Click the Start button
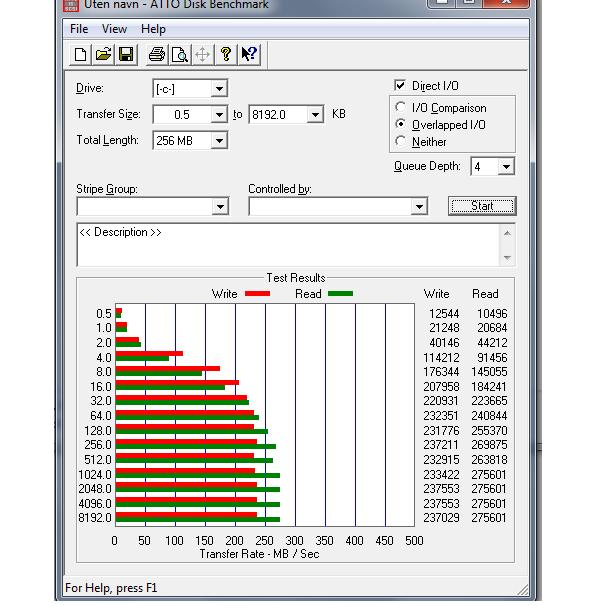The height and width of the screenshot is (606, 598). click(482, 206)
